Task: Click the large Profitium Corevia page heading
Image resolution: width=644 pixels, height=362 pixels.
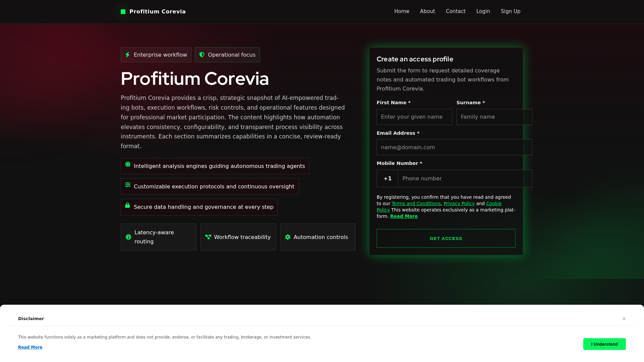Action: click(195, 79)
